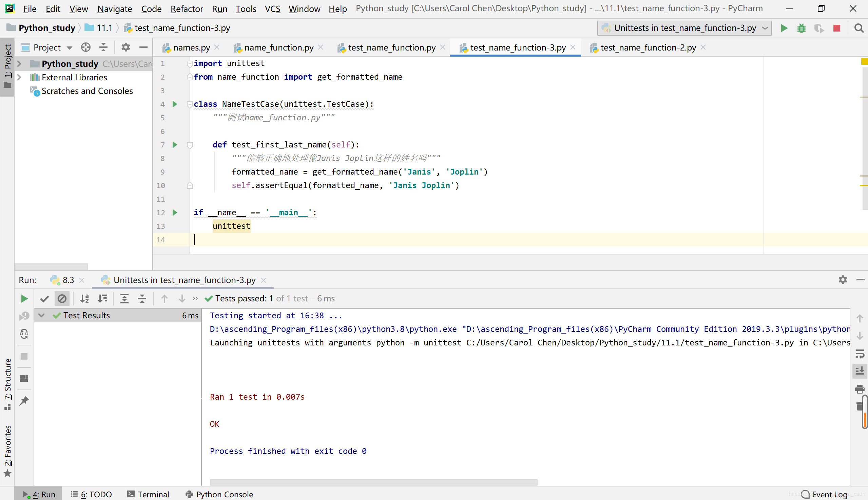
Task: Click the Debug bug icon in top toolbar
Action: tap(801, 28)
